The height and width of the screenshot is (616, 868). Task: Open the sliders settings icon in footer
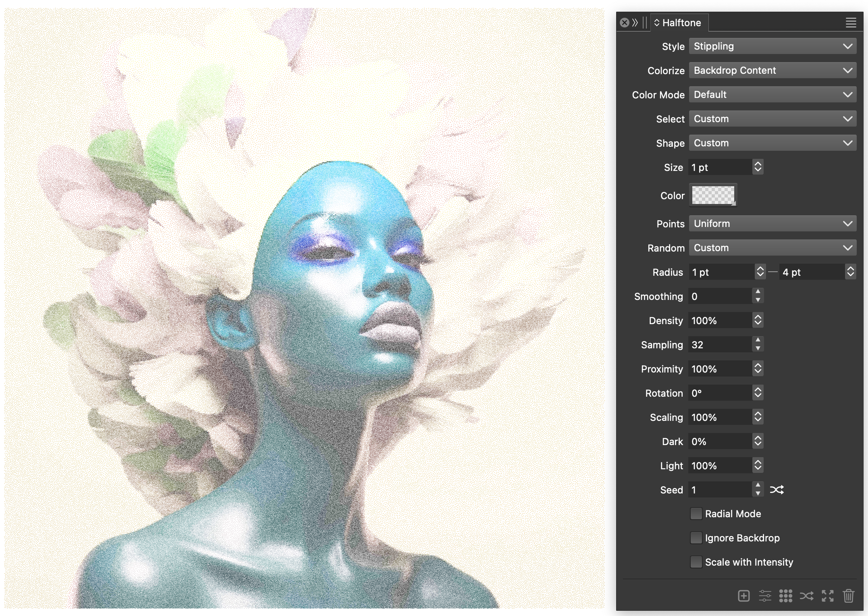pos(765,595)
